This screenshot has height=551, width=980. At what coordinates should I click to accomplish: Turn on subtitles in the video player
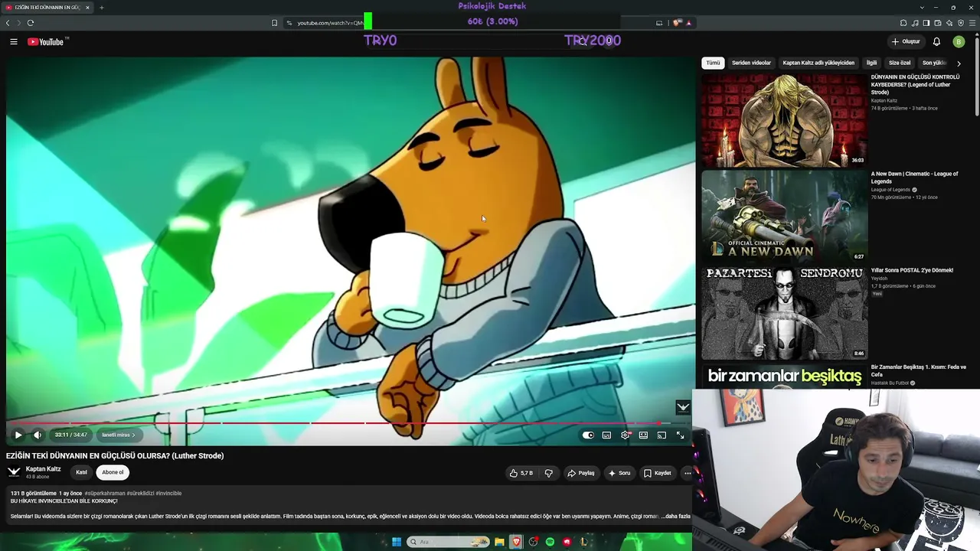coord(606,435)
